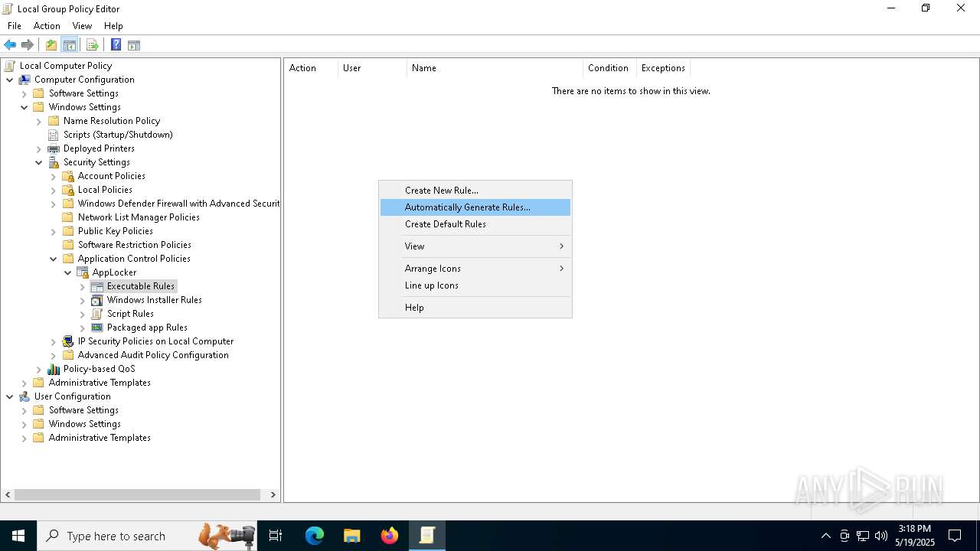Select Name Resolution Policy tree item

click(x=112, y=121)
